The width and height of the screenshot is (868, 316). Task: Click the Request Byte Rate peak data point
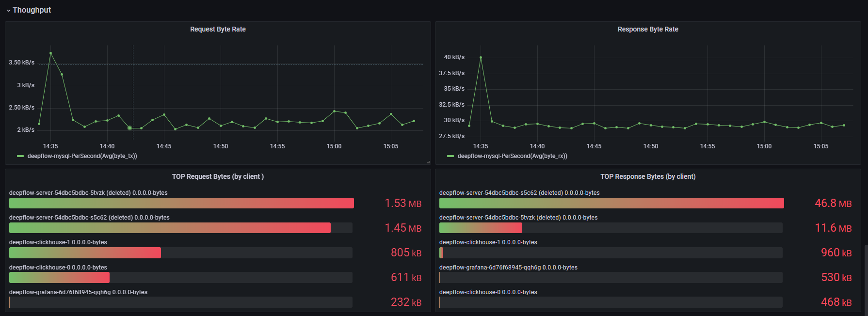pos(50,53)
